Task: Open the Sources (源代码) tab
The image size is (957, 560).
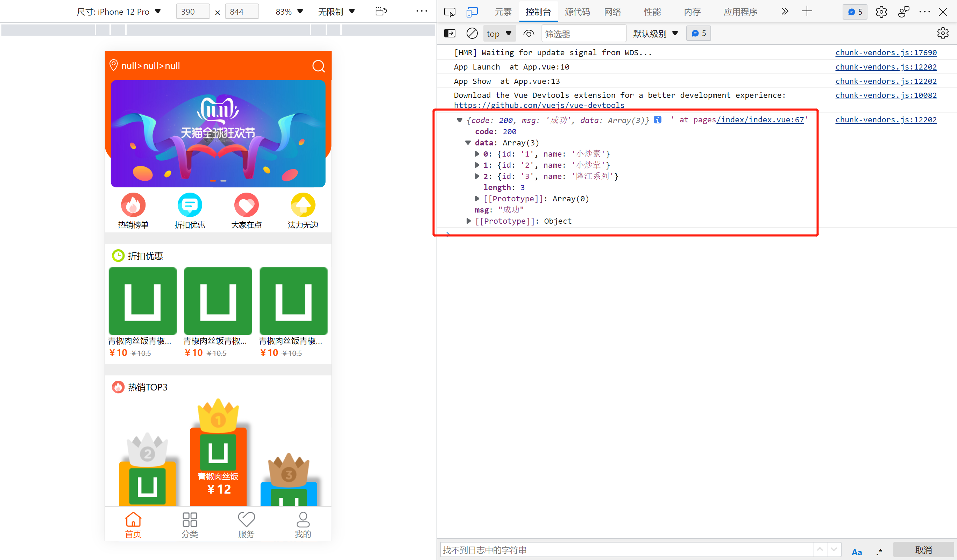Action: tap(577, 12)
